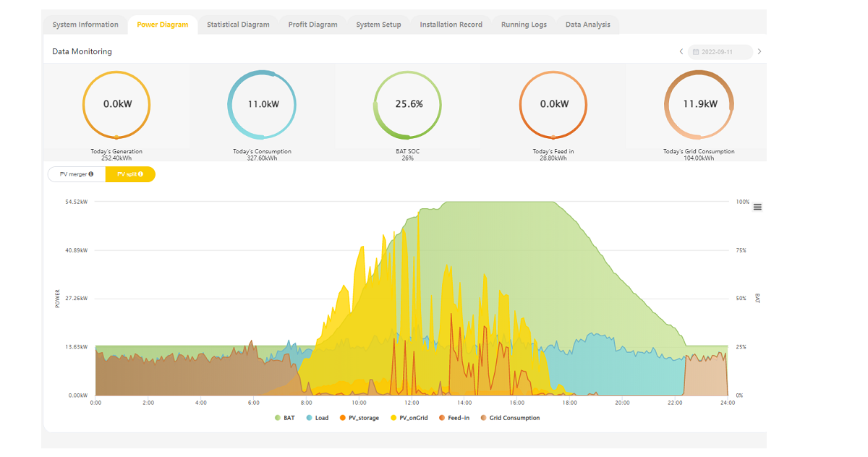Open the chart hamburger menu icon
This screenshot has height=457, width=868.
(757, 207)
